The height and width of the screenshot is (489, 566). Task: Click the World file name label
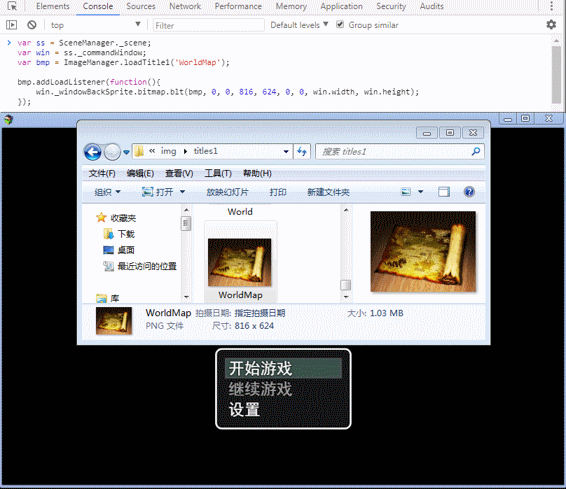(240, 211)
